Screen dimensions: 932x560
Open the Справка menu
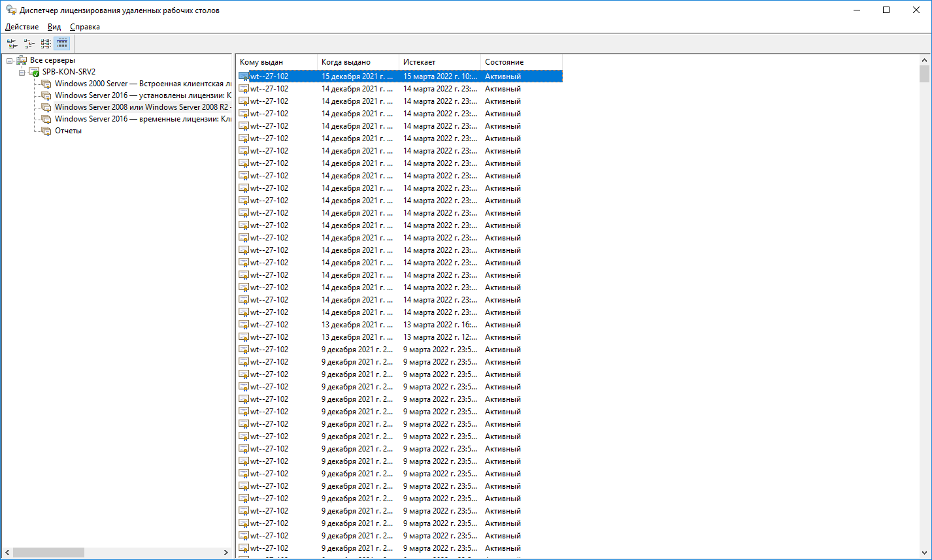(x=85, y=27)
